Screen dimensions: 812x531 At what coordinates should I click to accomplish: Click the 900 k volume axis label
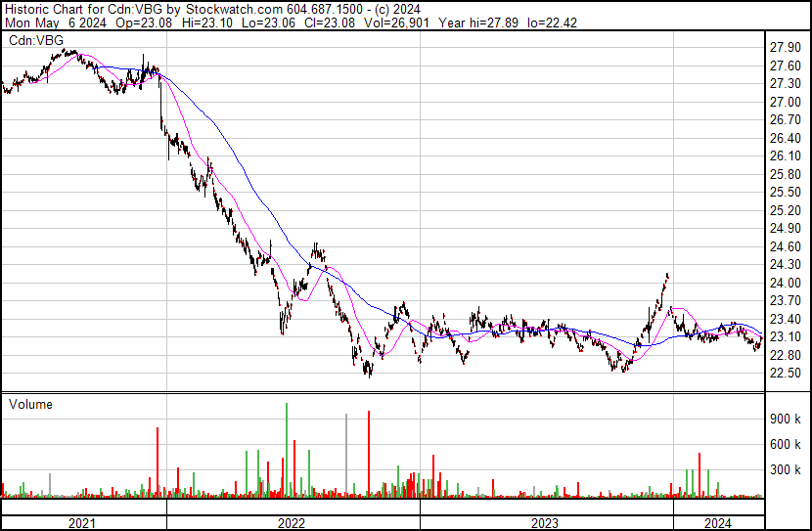(785, 419)
